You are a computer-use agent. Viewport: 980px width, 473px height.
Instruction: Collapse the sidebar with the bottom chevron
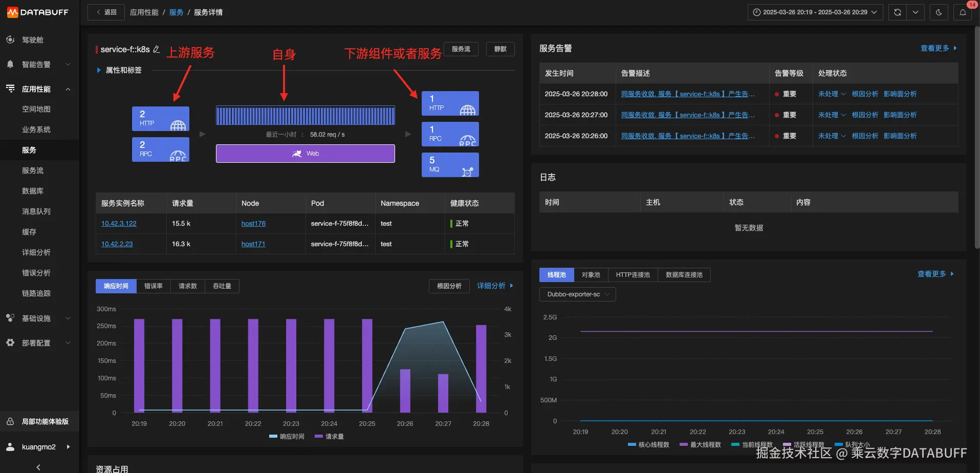click(38, 467)
